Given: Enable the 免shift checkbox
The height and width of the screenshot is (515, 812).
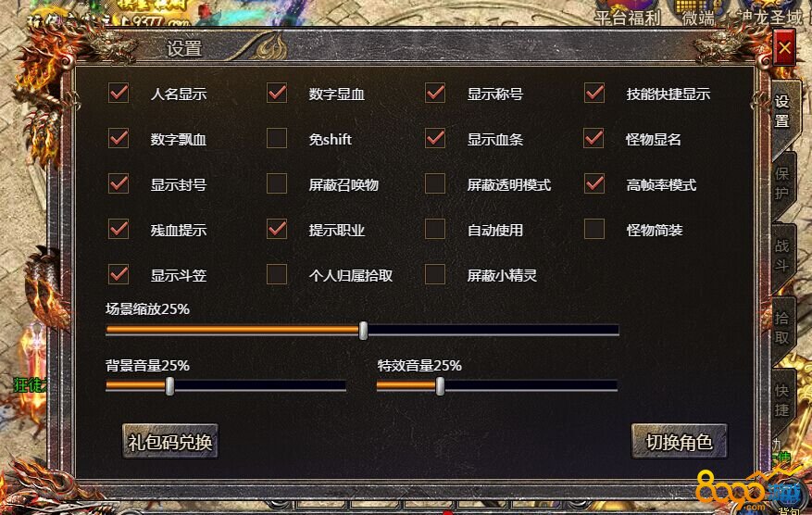Looking at the screenshot, I should coord(277,138).
